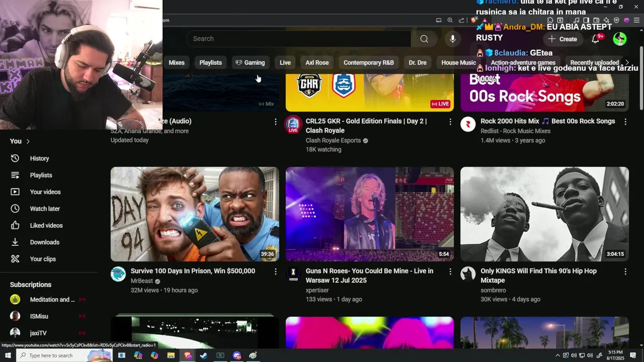Click the browser zoom magnifier icon
The image size is (644, 362).
point(450,20)
